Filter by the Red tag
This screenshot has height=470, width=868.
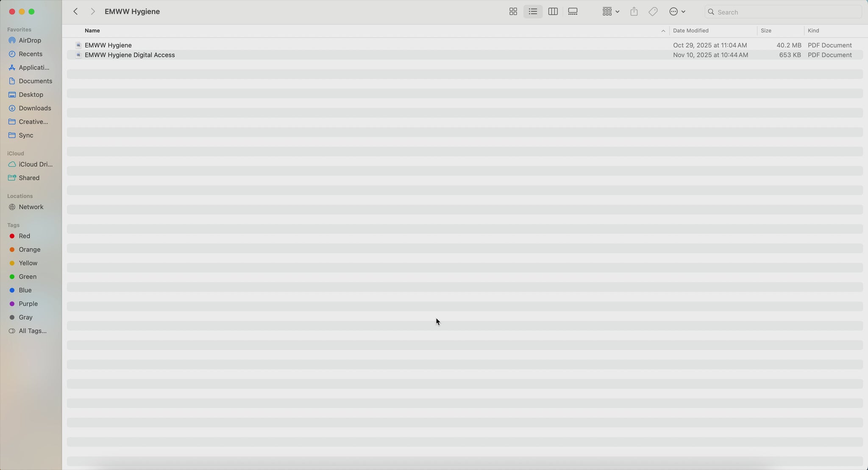(x=24, y=236)
